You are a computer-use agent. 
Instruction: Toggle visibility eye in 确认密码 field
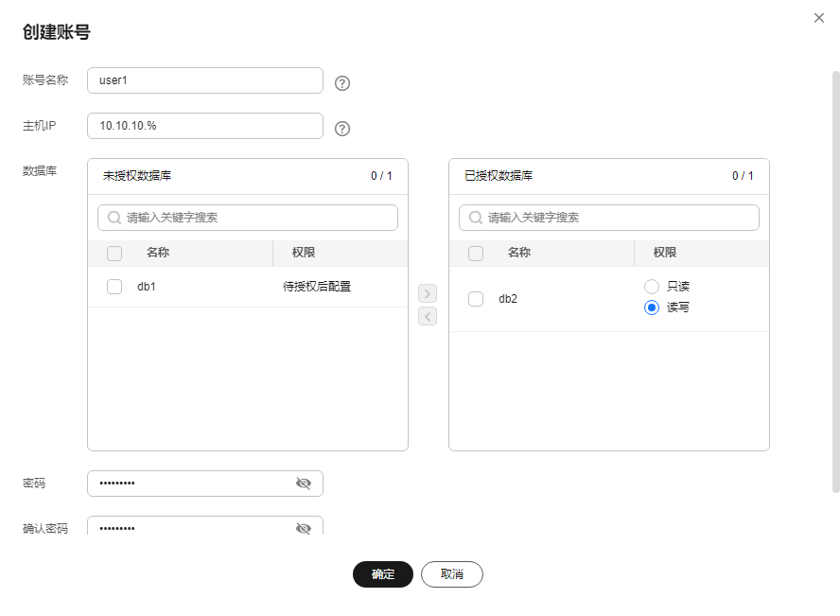click(x=304, y=529)
